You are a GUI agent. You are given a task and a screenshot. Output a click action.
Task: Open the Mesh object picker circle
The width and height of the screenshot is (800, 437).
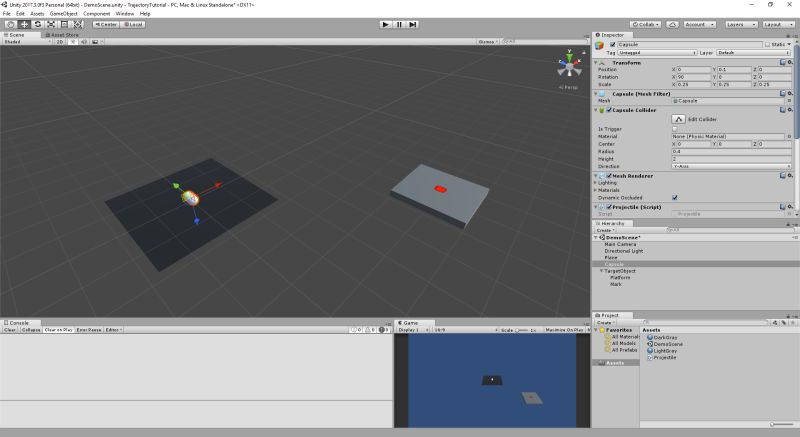(x=789, y=101)
